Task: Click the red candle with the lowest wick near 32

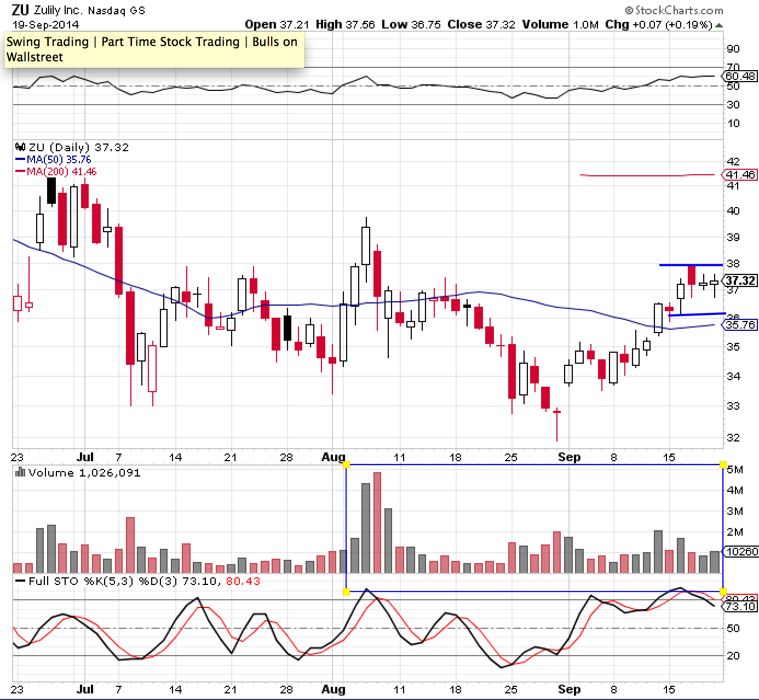Action: (557, 424)
